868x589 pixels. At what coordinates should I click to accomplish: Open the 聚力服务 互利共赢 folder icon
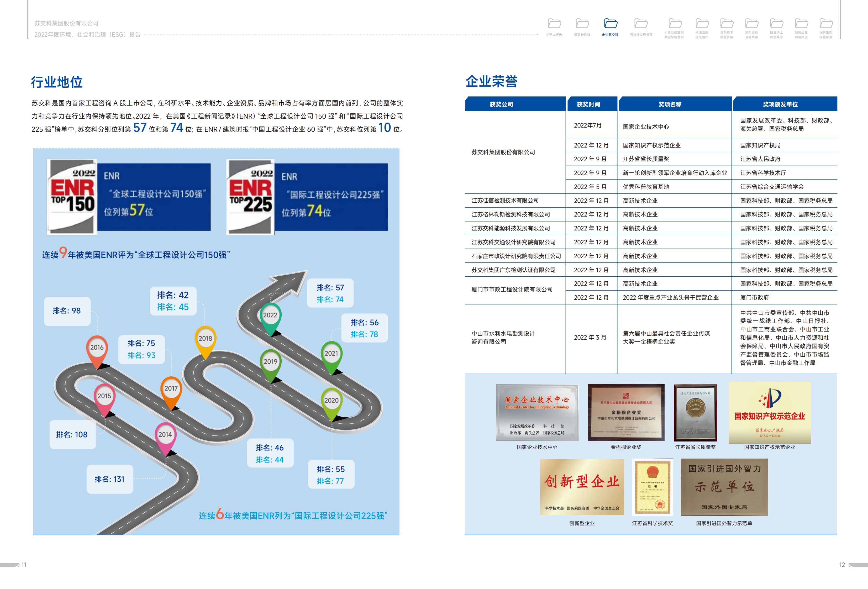click(752, 24)
